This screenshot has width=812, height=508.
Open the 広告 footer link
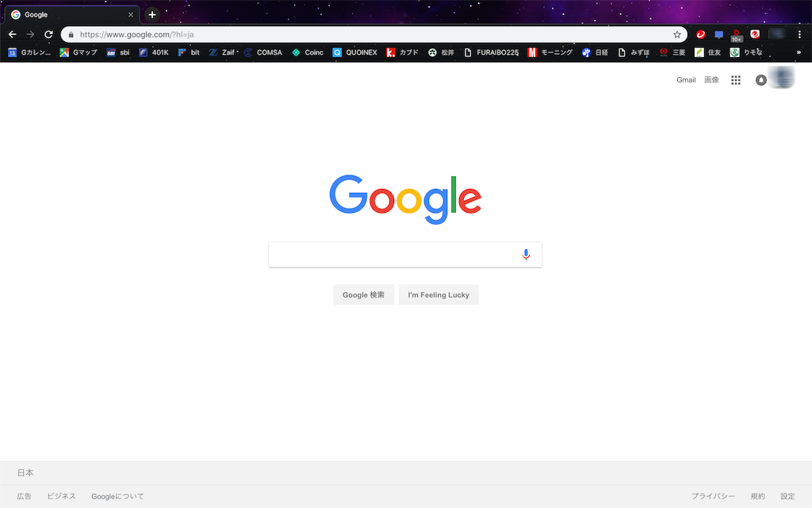(24, 496)
